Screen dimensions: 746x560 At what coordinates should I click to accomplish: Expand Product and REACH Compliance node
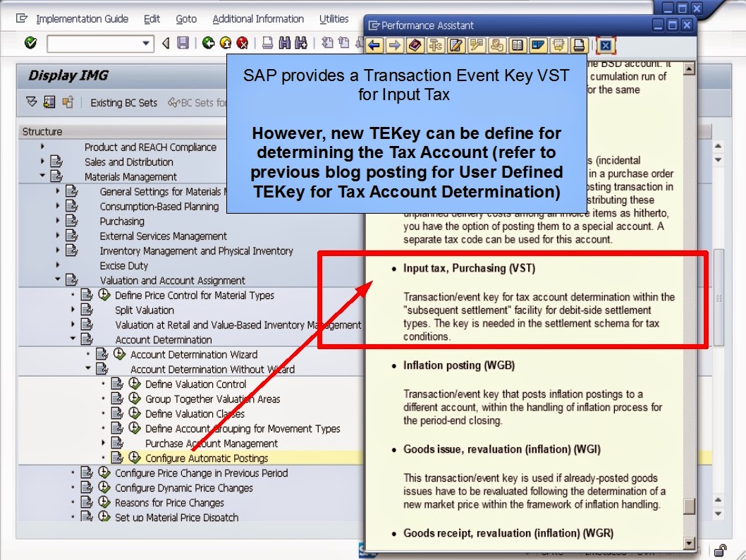(42, 147)
